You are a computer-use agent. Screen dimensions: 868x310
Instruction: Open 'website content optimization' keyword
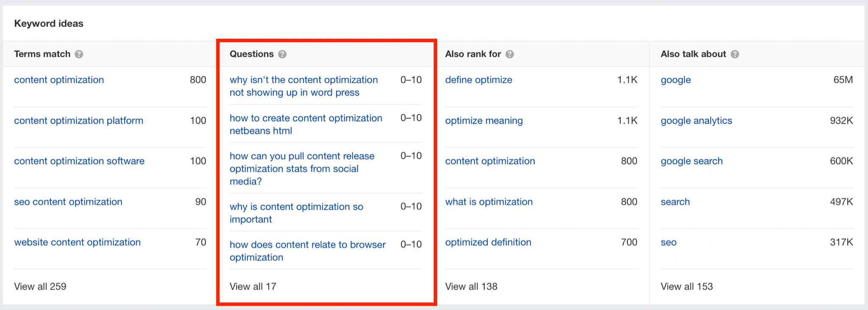[77, 243]
